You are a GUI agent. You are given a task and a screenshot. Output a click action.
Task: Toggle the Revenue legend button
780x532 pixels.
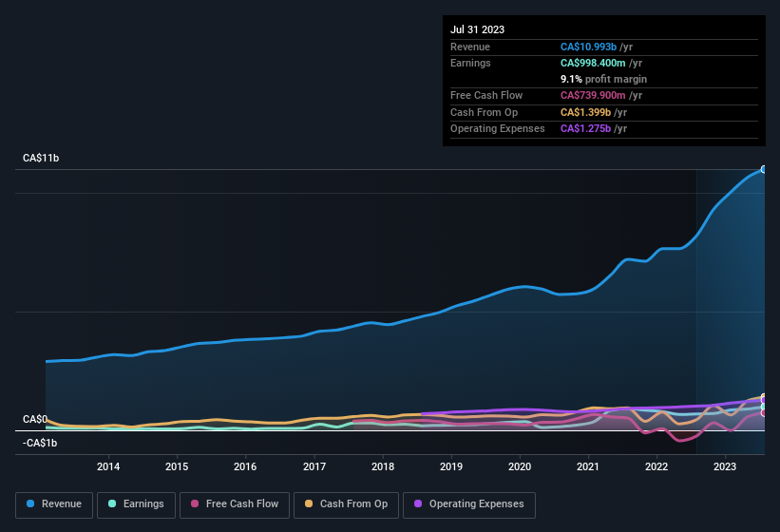(54, 504)
